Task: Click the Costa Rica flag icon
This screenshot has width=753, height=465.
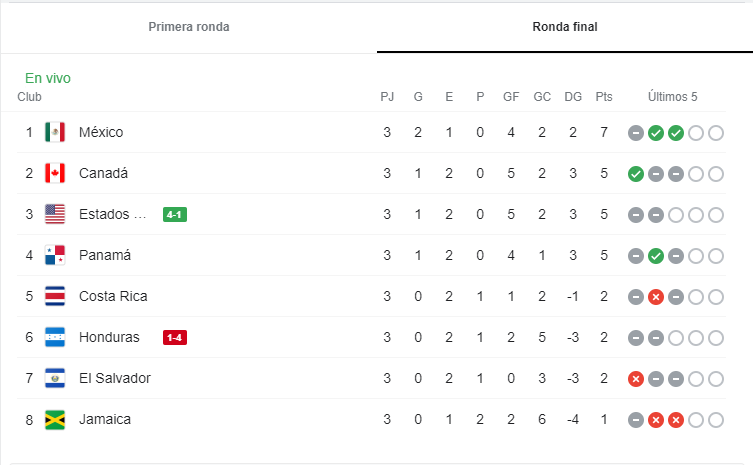Action: pyautogui.click(x=55, y=296)
